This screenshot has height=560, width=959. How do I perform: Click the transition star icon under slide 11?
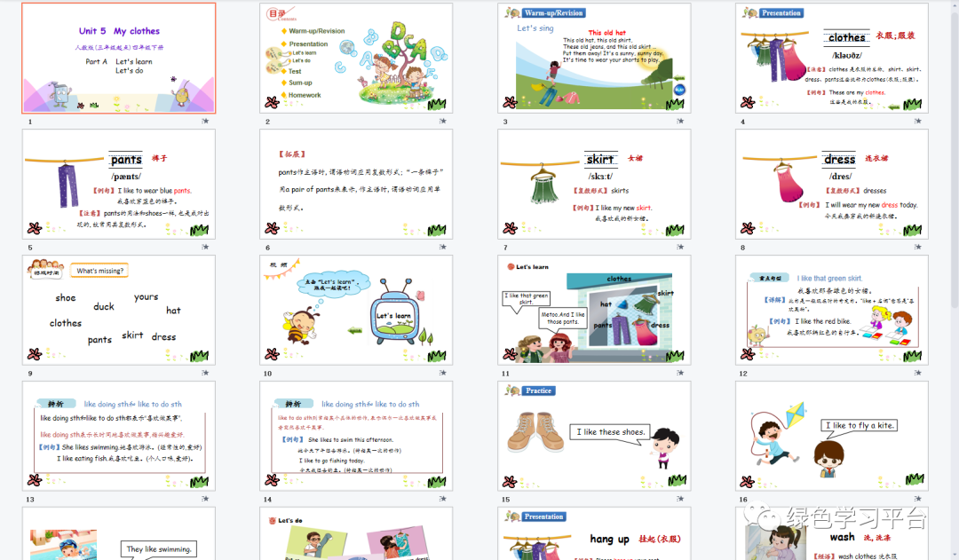(680, 373)
